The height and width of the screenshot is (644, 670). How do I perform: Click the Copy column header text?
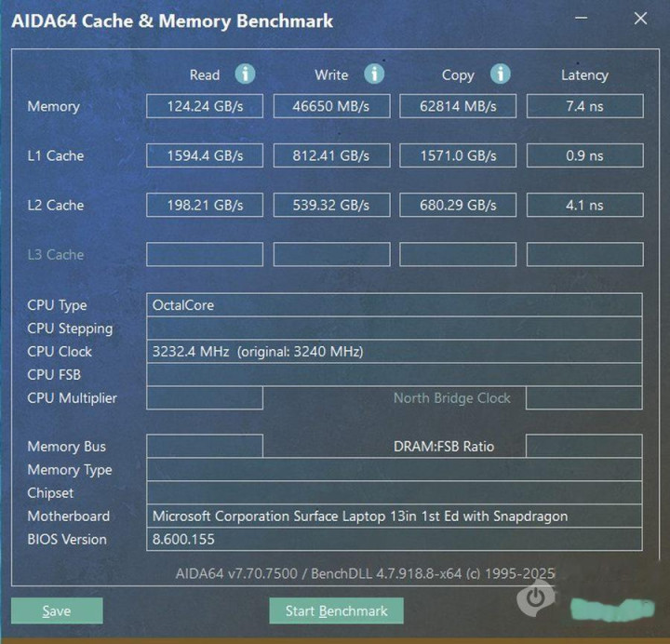tap(458, 75)
